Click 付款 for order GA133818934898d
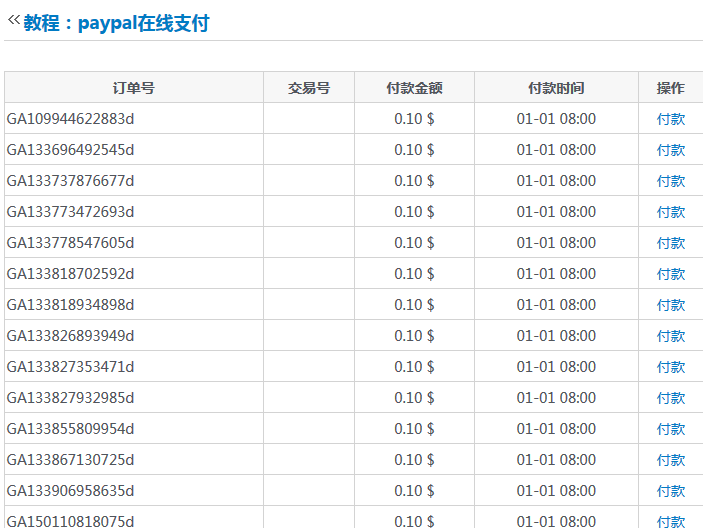 [671, 305]
